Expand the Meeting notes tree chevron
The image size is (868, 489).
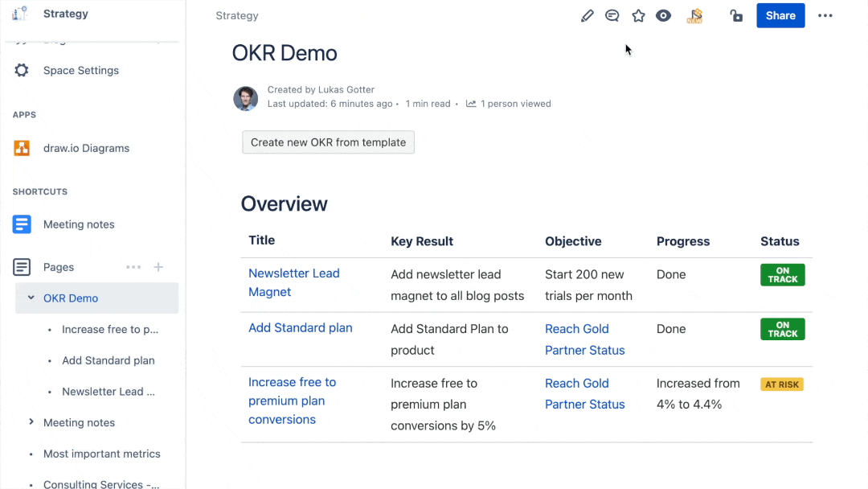point(31,422)
